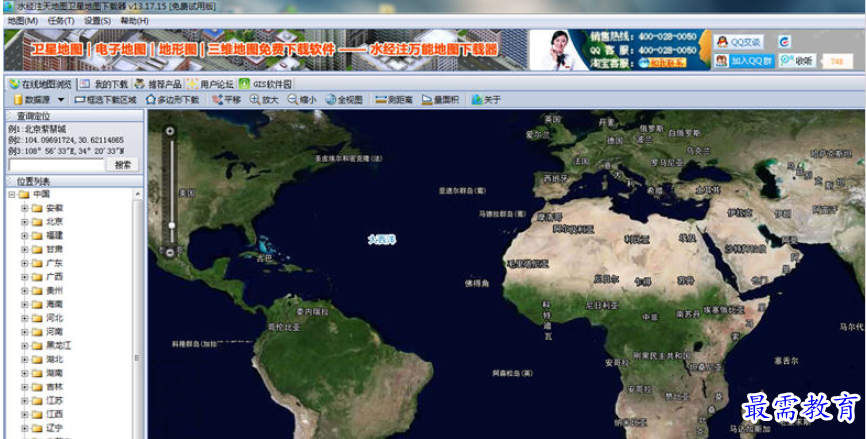Click the map zoom slider plus button
The height and width of the screenshot is (439, 866).
(170, 131)
